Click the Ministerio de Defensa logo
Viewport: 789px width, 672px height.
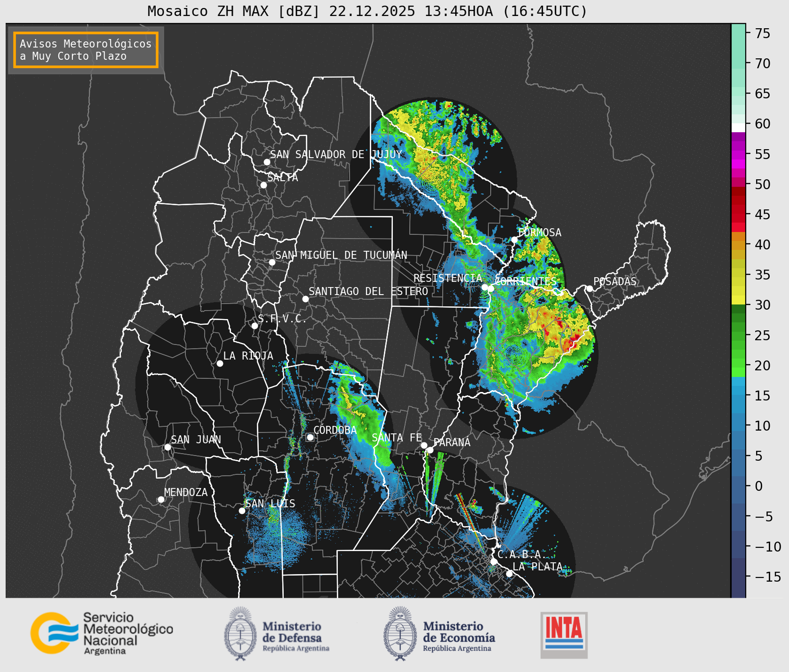pyautogui.click(x=277, y=633)
